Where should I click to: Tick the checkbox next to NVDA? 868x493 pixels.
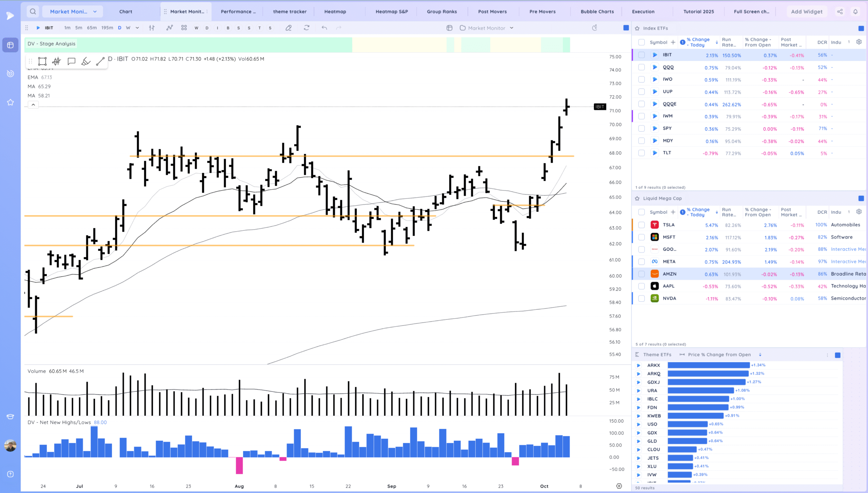[641, 299]
